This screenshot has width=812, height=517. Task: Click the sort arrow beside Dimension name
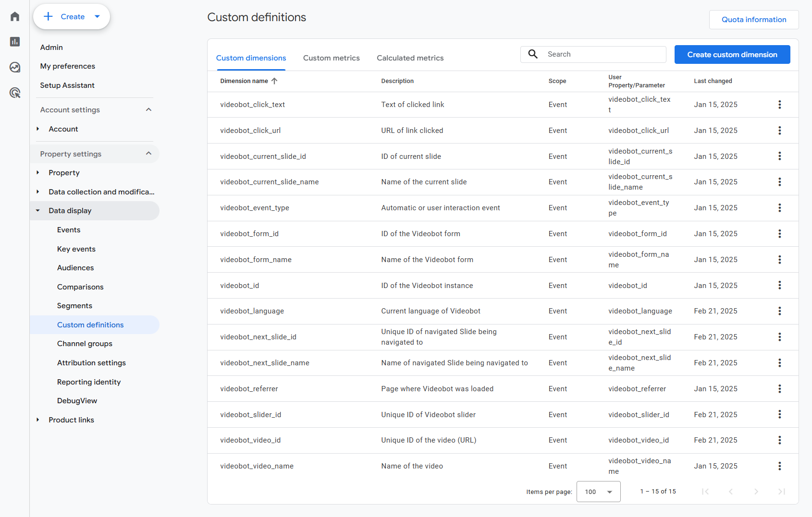(x=274, y=81)
